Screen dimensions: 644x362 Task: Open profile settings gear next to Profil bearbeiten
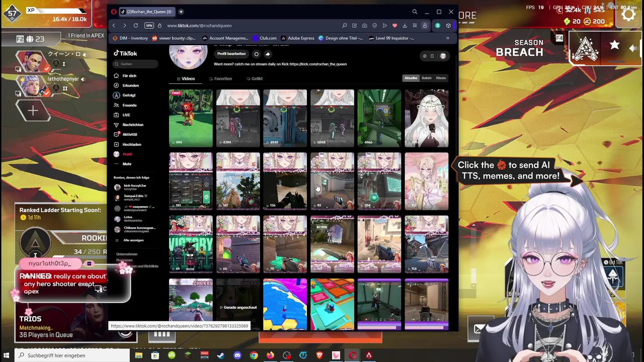(256, 54)
